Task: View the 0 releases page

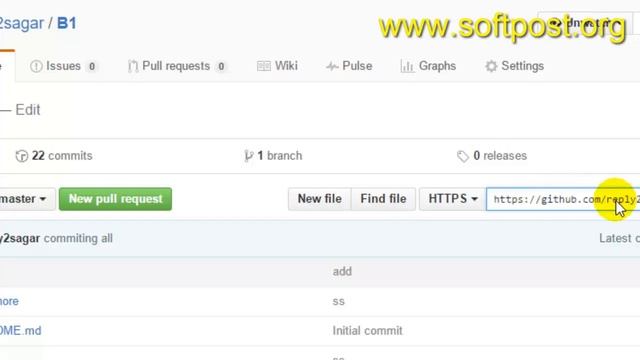Action: coord(492,156)
